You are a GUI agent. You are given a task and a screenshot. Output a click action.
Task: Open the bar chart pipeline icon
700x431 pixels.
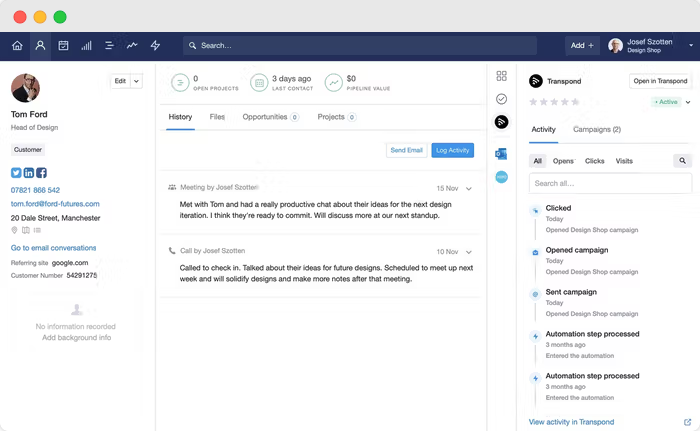pyautogui.click(x=86, y=46)
